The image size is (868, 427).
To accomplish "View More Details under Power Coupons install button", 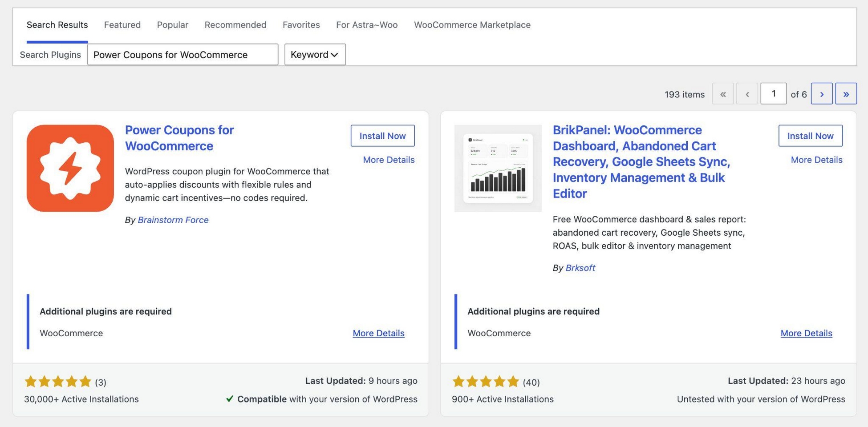I will [389, 160].
